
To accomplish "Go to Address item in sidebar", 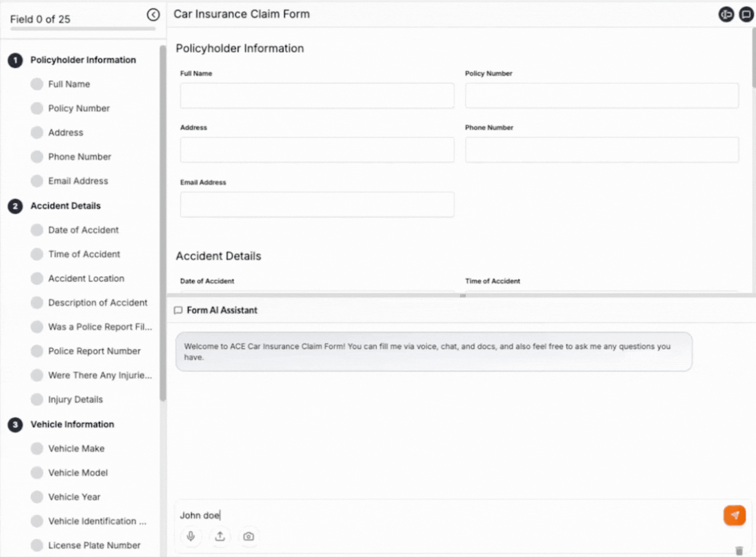I will click(57, 132).
